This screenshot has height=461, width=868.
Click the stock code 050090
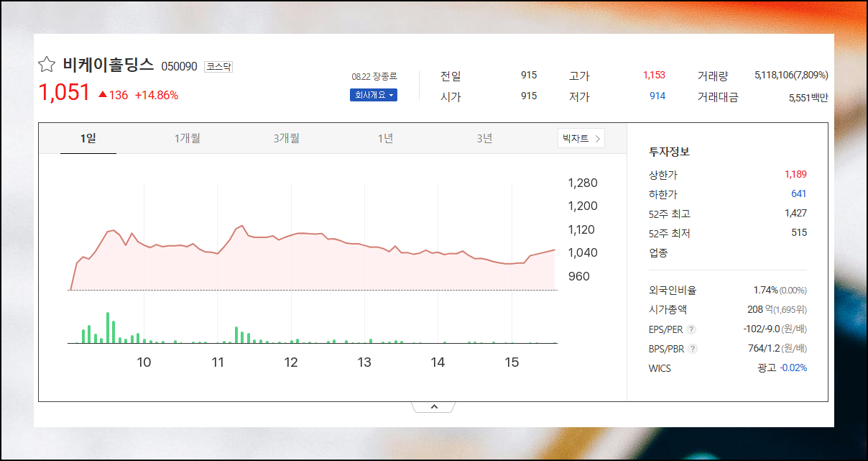coord(179,66)
